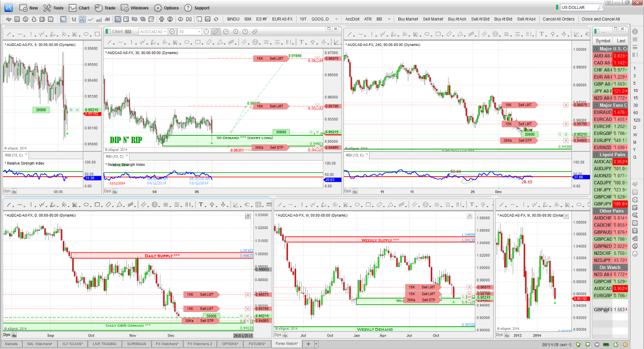Open the 30-min chart settings gear
This screenshot has width=644, height=349.
(173, 31)
